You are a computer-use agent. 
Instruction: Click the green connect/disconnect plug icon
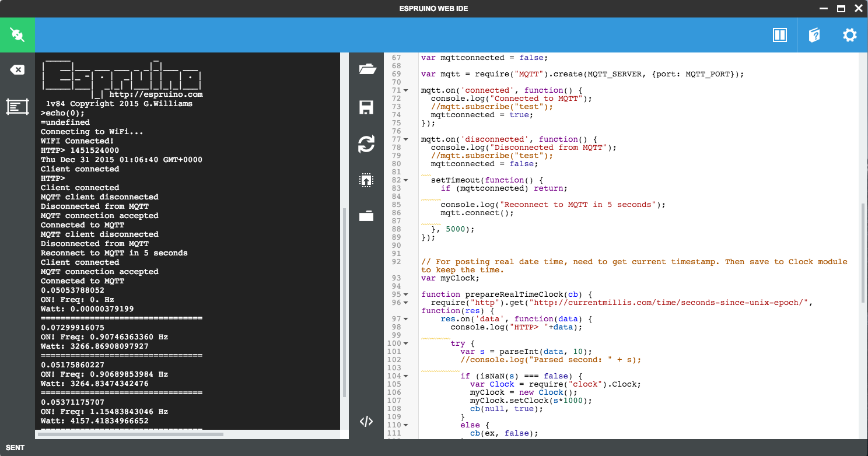click(17, 35)
